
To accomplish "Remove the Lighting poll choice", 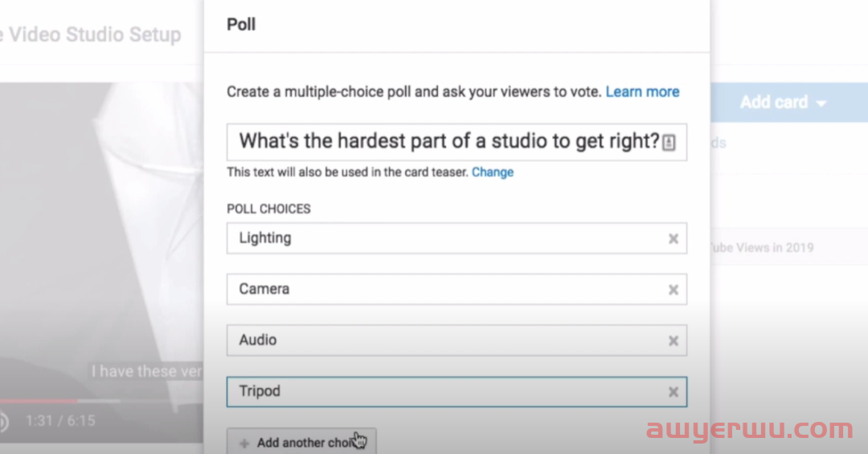I will (x=674, y=239).
